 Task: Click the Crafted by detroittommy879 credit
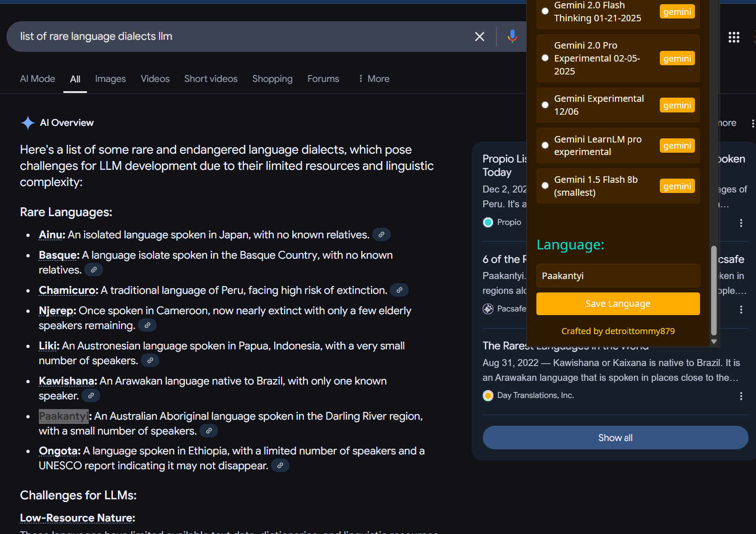coord(618,331)
